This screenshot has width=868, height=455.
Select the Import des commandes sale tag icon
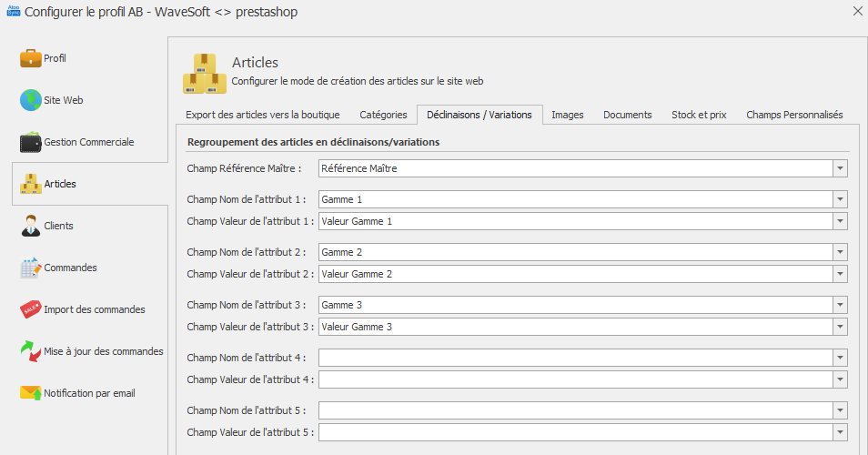pyautogui.click(x=30, y=309)
